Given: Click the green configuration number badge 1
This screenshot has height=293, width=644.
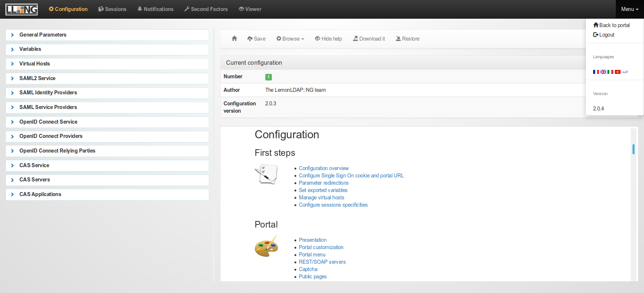Looking at the screenshot, I should [269, 77].
